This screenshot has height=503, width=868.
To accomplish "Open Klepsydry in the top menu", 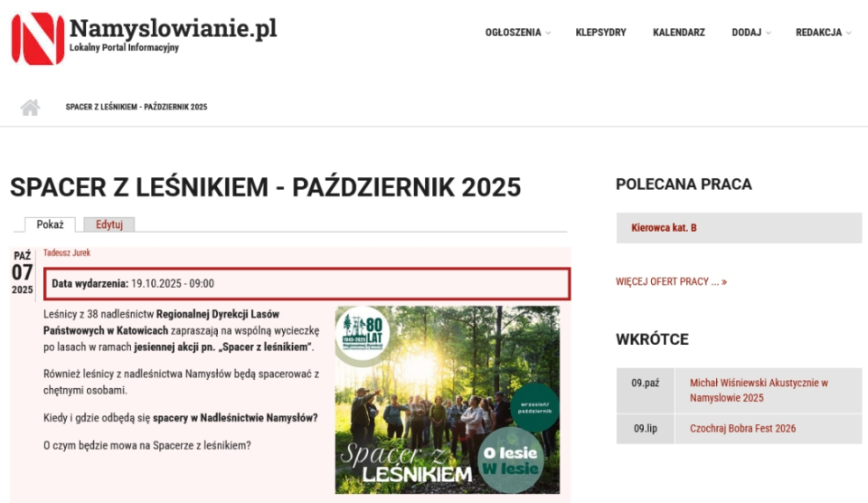I will point(600,33).
